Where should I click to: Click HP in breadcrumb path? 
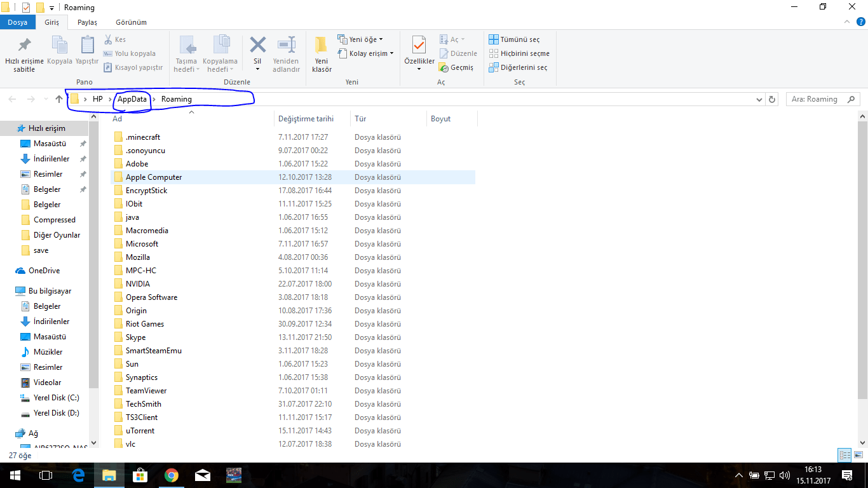[x=98, y=99]
